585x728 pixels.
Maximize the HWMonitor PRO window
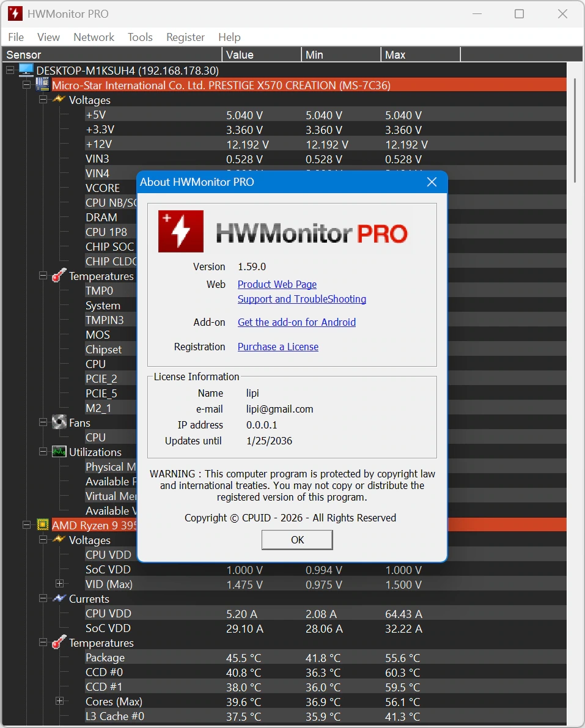pos(519,14)
